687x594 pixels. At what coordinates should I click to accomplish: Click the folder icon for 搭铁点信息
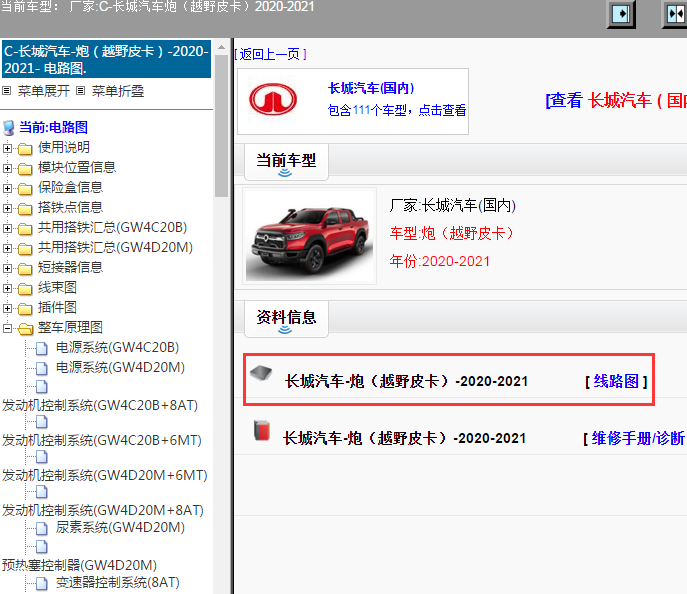25,209
